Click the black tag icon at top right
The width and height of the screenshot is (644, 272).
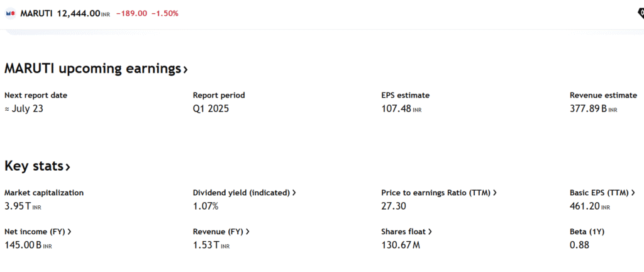(641, 14)
